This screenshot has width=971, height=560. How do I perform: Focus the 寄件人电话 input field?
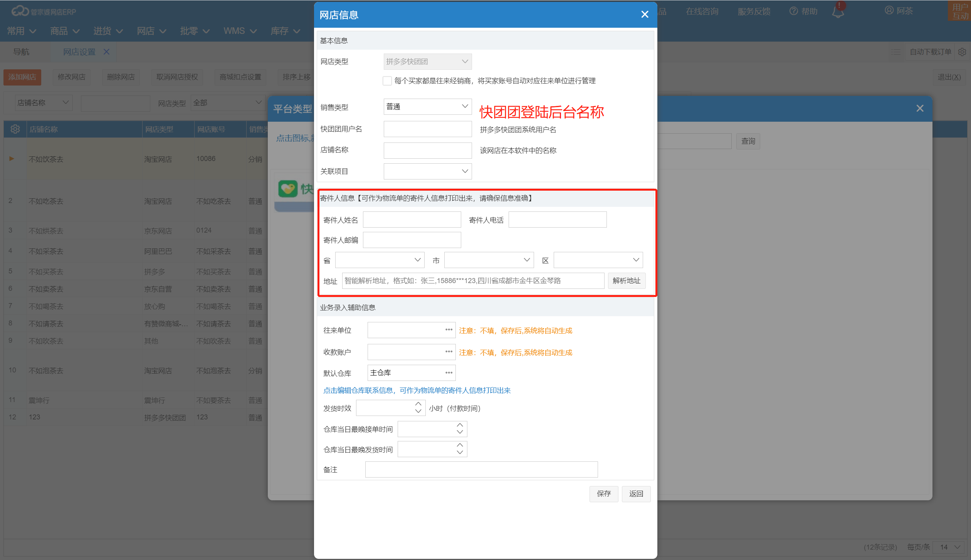point(558,220)
